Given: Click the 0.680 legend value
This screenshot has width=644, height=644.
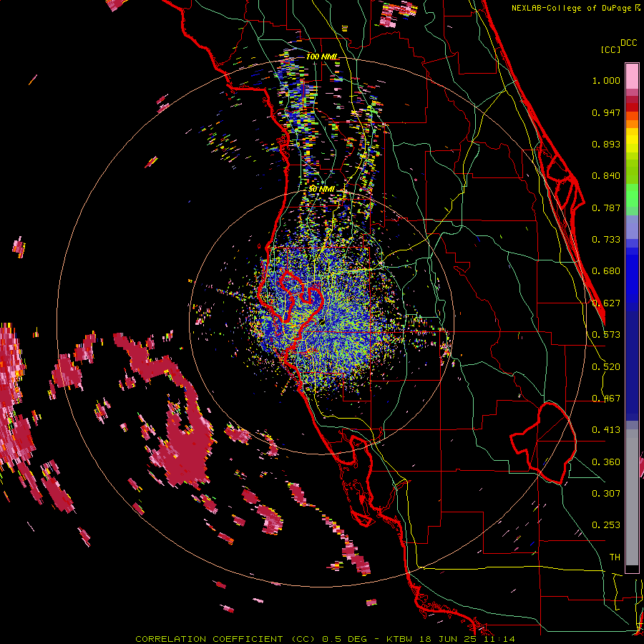Looking at the screenshot, I should (606, 271).
